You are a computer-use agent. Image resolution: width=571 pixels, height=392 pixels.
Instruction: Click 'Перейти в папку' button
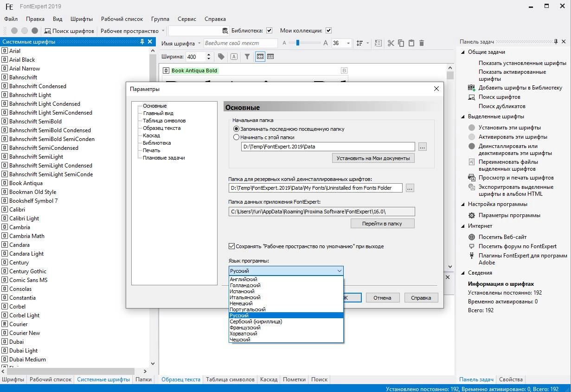point(382,224)
